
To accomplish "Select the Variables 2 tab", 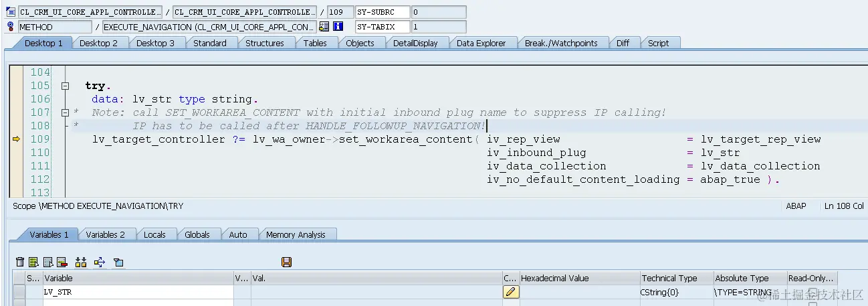I will point(106,234).
